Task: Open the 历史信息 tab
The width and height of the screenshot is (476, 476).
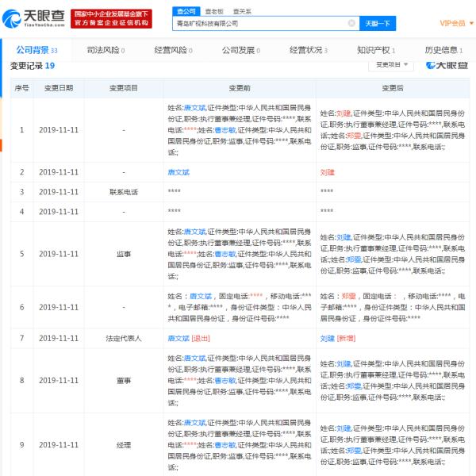Action: pos(443,50)
